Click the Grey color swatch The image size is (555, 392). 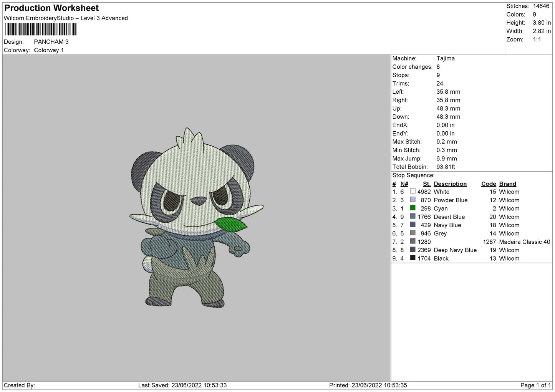tap(413, 233)
